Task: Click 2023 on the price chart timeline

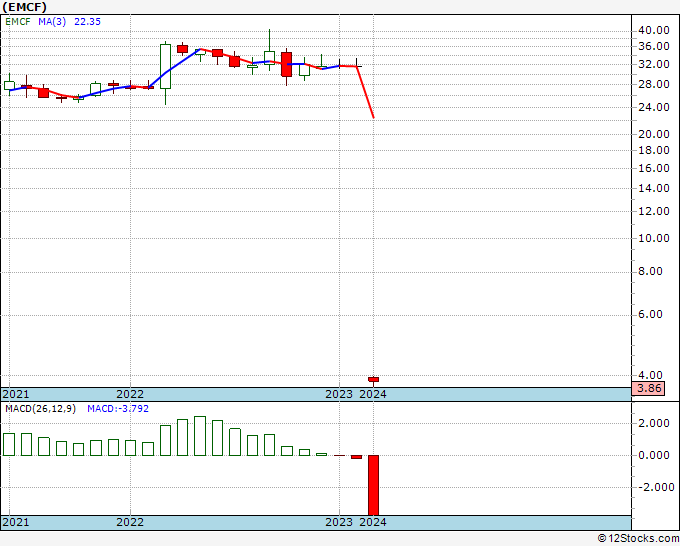Action: [339, 394]
